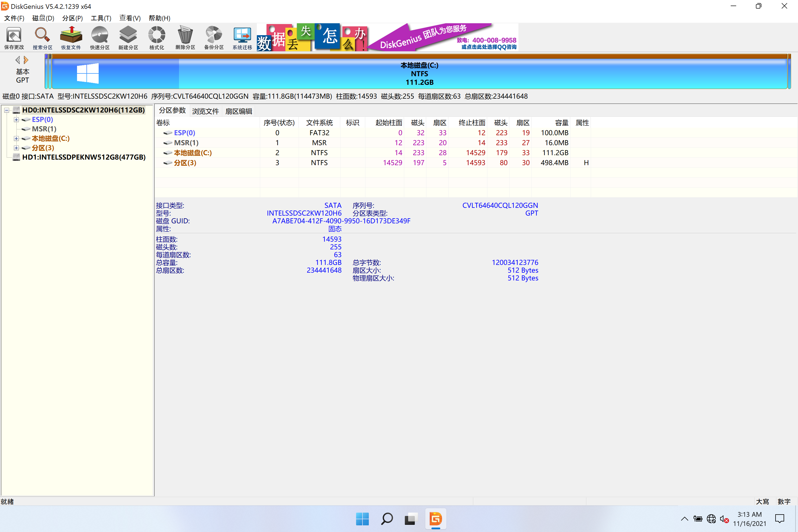Go to next disk with right arrow
Viewport: 798px width, 532px height.
[x=26, y=60]
